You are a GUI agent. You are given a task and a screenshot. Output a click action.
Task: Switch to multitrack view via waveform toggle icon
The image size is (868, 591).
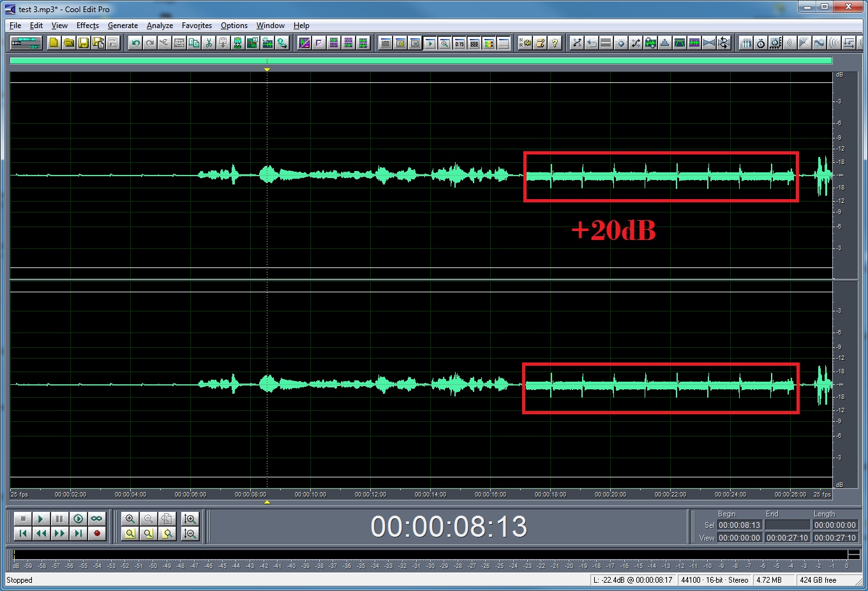point(26,43)
